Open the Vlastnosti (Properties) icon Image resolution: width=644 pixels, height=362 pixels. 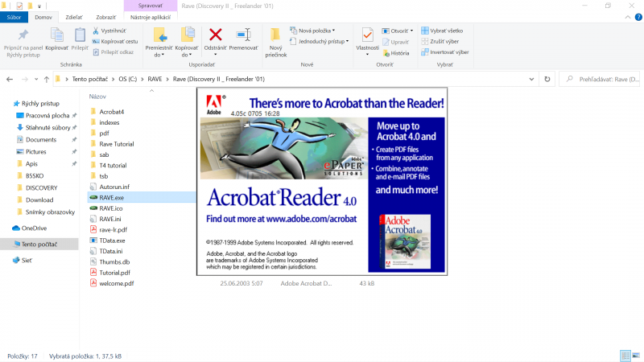coord(367,35)
